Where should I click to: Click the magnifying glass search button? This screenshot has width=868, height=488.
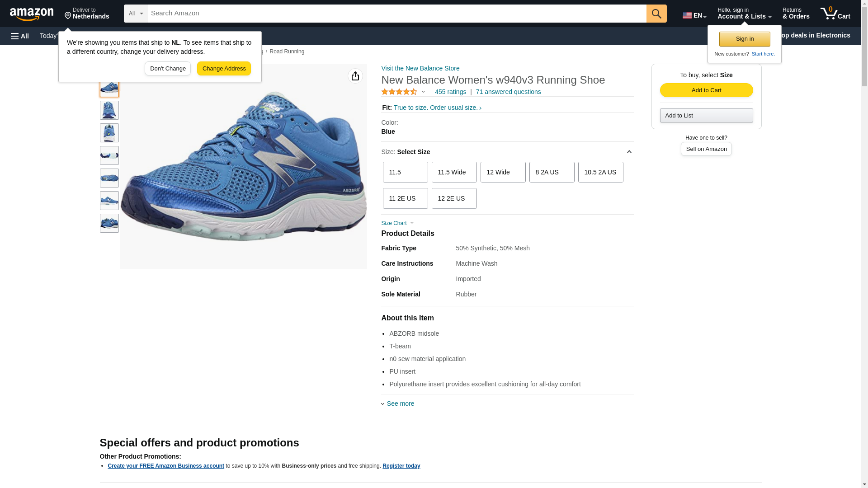coord(656,14)
